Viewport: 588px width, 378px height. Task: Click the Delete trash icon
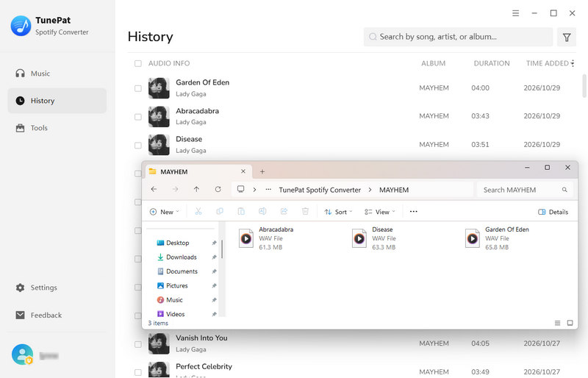[305, 211]
